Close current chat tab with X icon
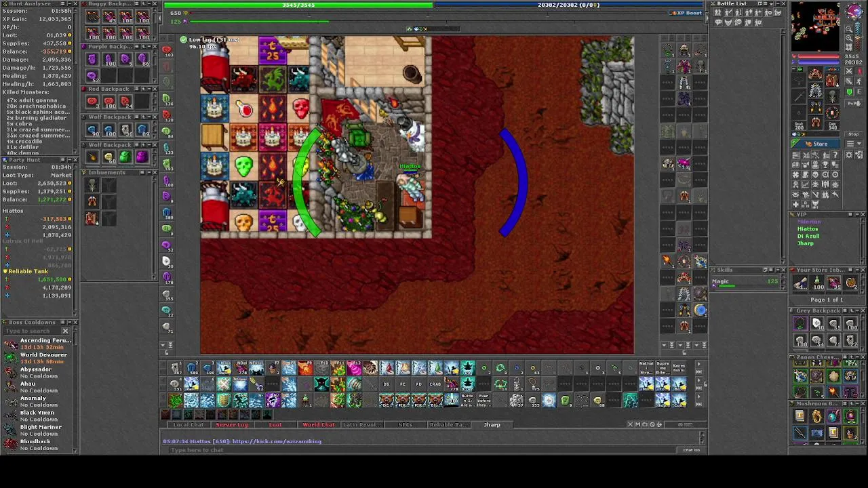Image resolution: width=868 pixels, height=488 pixels. (630, 424)
